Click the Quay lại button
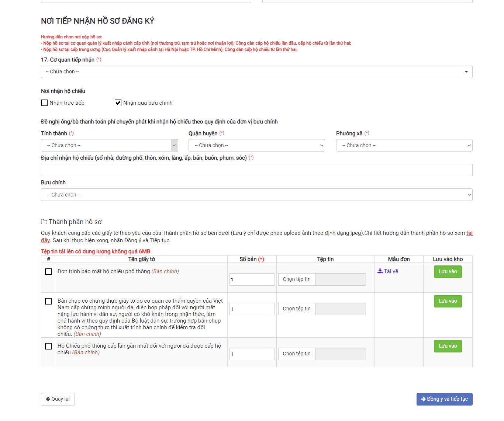 coord(58,399)
